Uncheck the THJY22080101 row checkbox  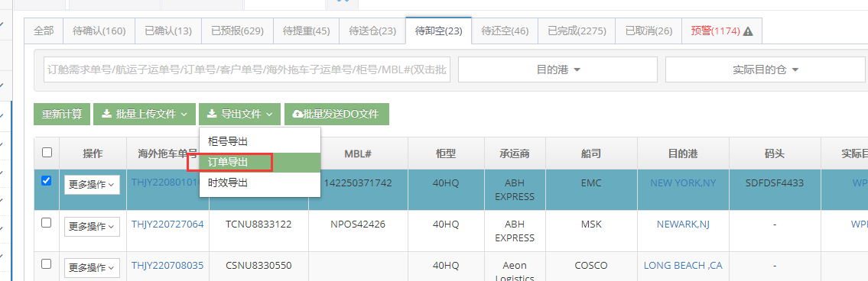coord(47,180)
